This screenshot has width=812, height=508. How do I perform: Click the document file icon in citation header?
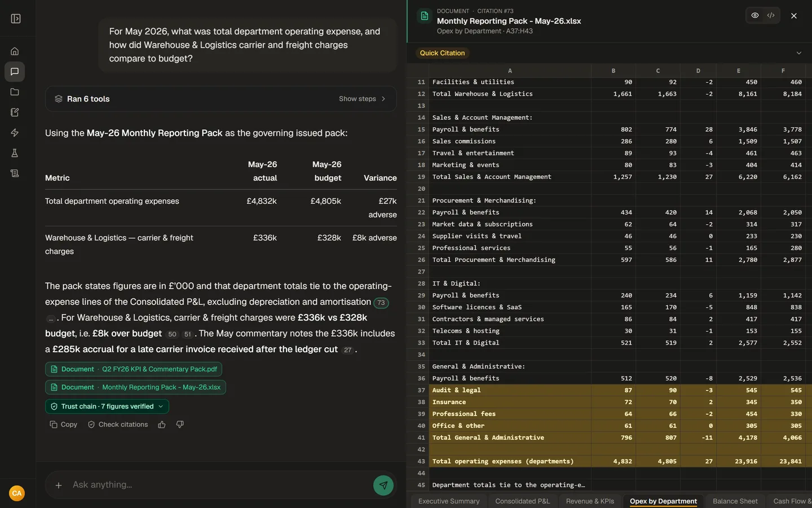[x=425, y=16]
